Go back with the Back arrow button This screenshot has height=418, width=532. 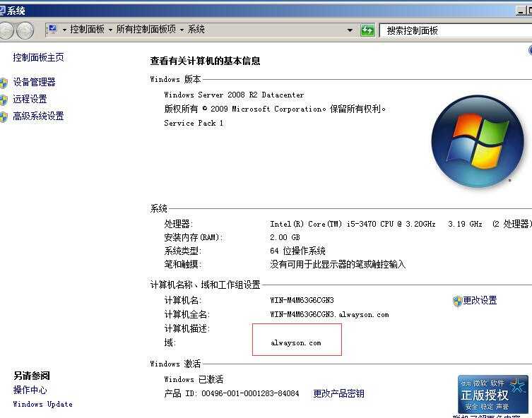6,30
